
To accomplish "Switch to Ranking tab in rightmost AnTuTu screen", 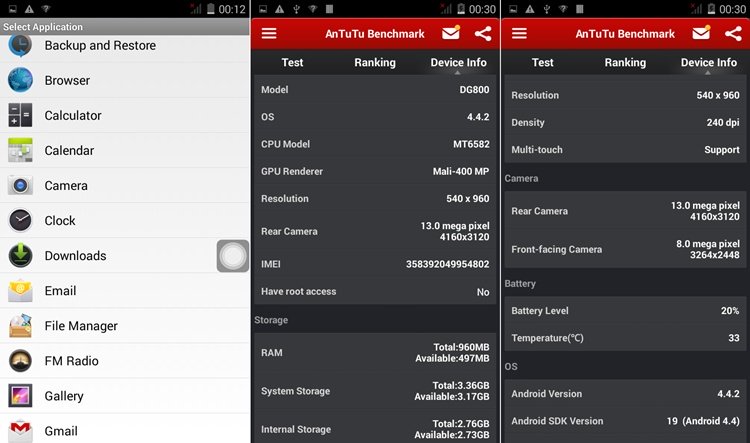I will (x=625, y=62).
